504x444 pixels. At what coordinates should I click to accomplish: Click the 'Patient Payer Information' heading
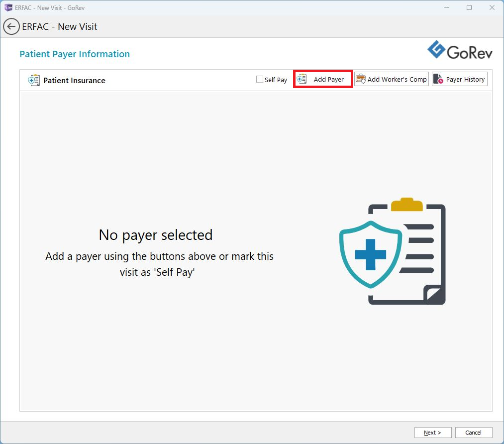click(75, 54)
